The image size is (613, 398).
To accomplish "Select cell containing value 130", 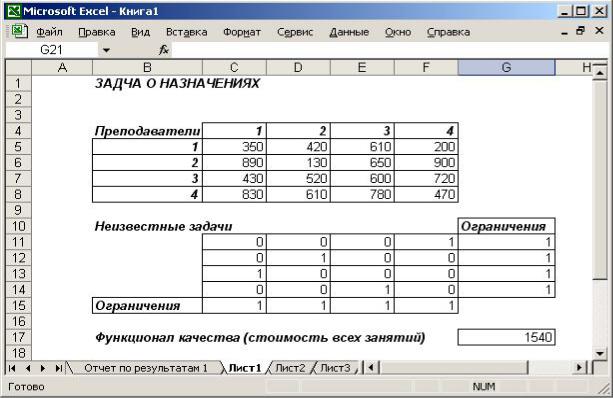I will (x=298, y=162).
